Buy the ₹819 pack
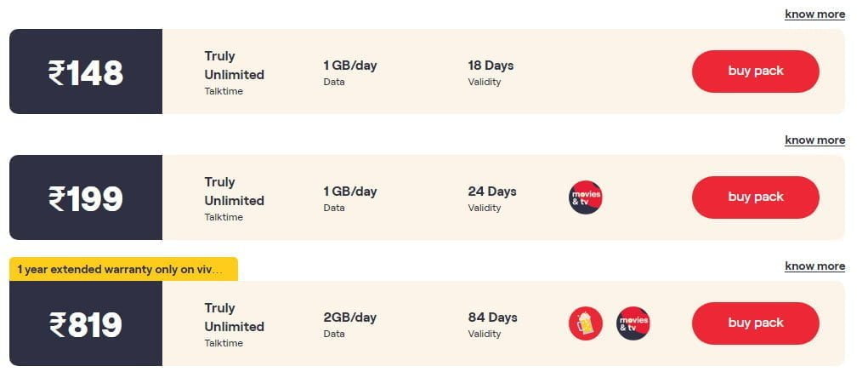Viewport: 868px width, 389px height. [755, 323]
